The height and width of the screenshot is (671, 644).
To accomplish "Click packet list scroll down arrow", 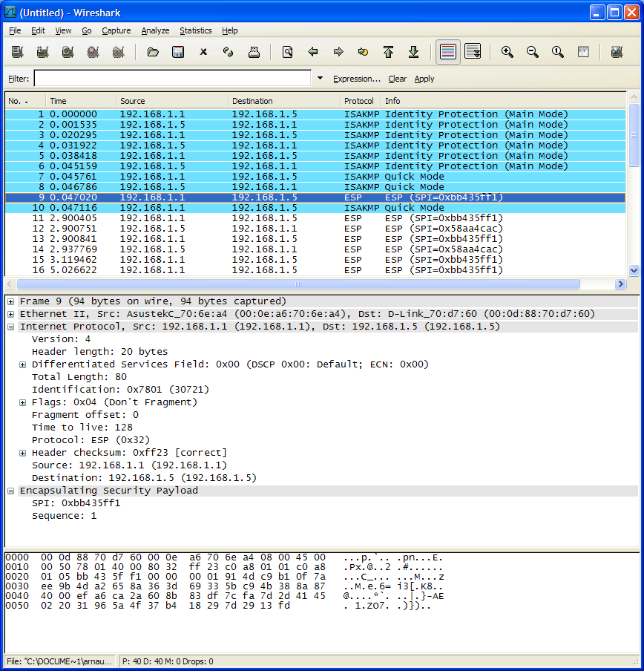I will 634,270.
